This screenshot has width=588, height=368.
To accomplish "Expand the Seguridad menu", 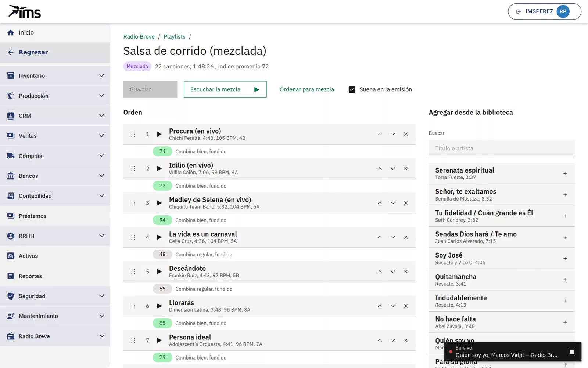I will coord(55,296).
